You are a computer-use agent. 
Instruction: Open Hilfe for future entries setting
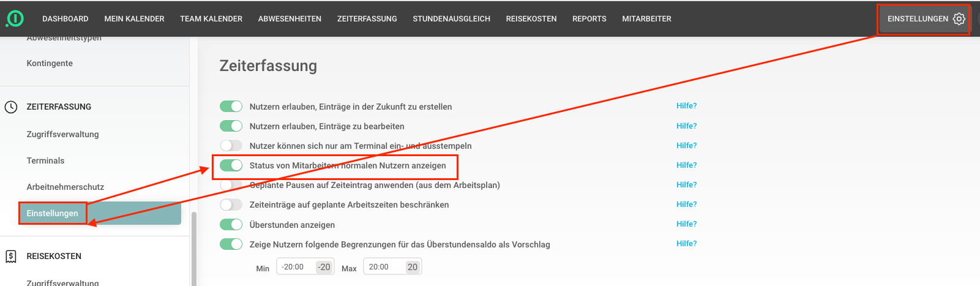[687, 106]
